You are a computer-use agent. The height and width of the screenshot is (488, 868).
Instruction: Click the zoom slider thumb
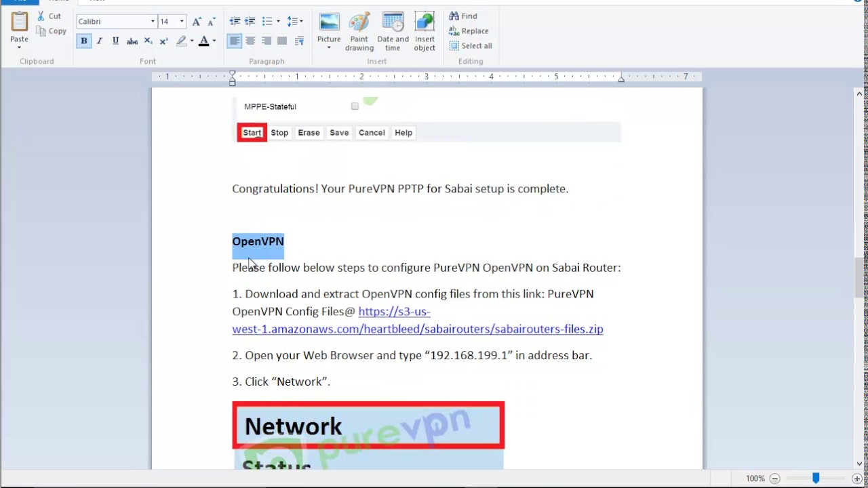click(816, 479)
